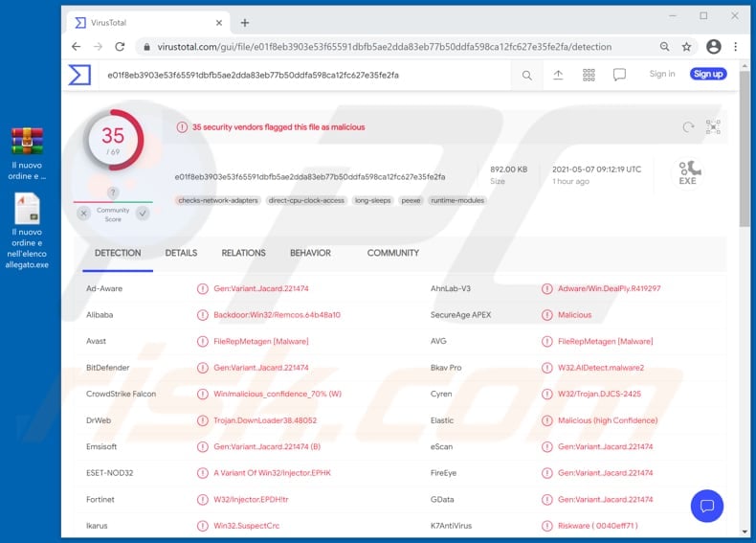Click the floating blue chat button
The width and height of the screenshot is (756, 543).
tap(707, 506)
